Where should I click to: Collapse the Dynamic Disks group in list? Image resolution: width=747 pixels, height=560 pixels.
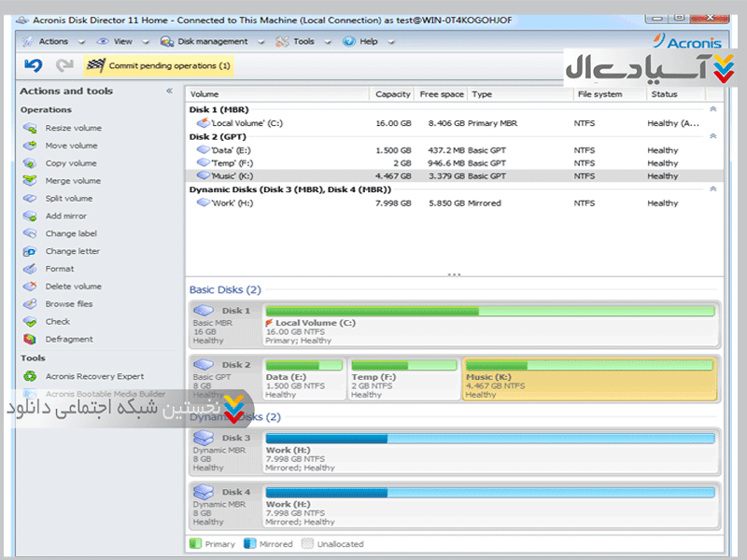pyautogui.click(x=713, y=189)
